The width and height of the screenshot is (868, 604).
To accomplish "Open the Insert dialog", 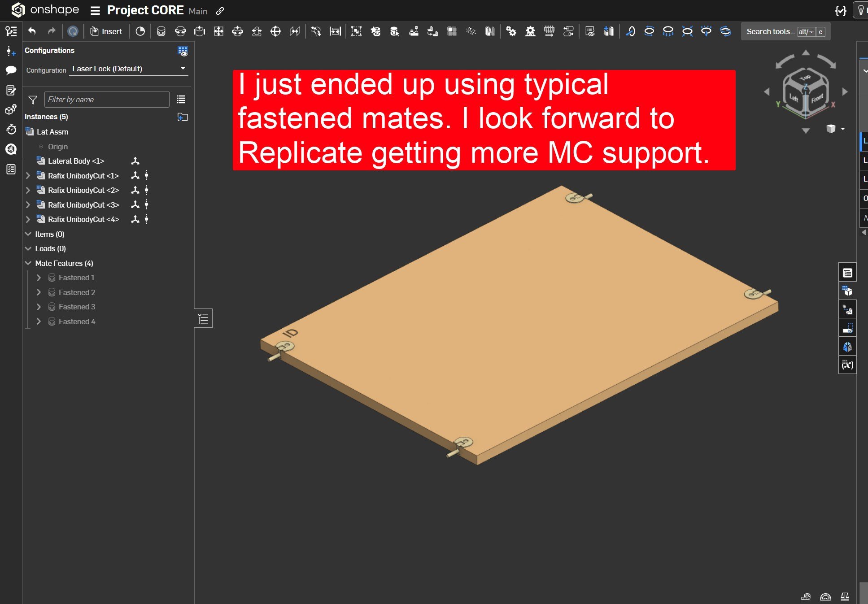I will [x=106, y=31].
